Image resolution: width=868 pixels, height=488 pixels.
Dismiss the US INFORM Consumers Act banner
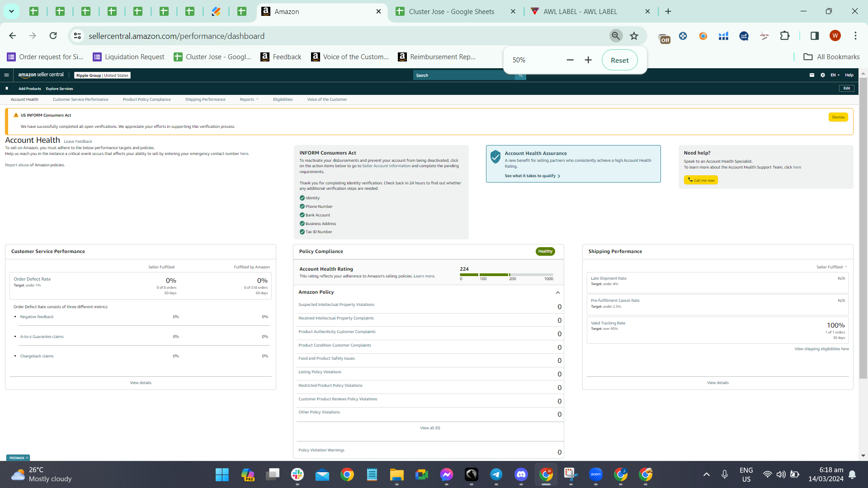click(838, 117)
